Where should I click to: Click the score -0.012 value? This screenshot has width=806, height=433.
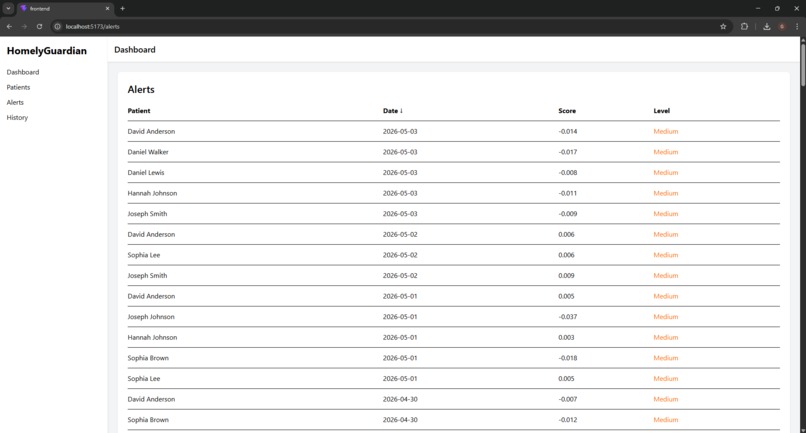click(567, 420)
